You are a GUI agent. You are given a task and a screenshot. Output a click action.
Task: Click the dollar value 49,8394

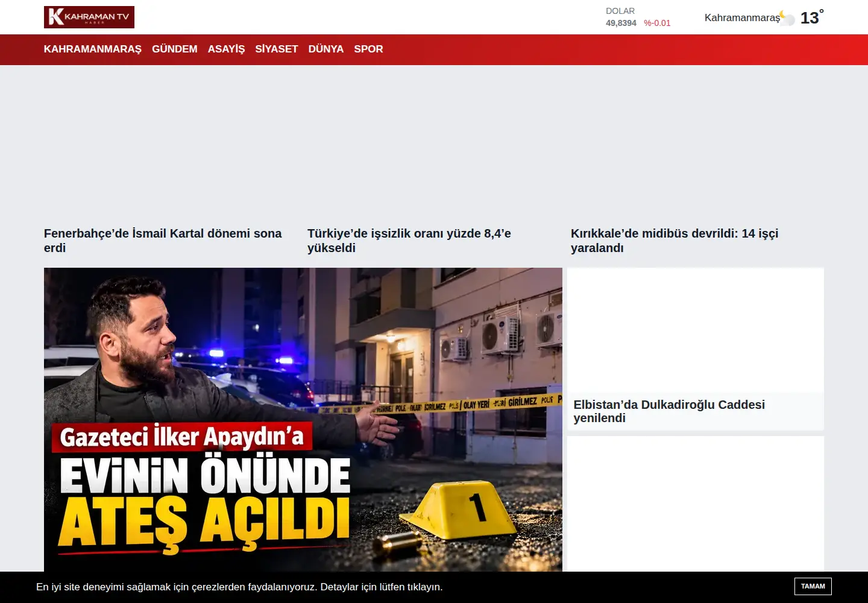[621, 23]
